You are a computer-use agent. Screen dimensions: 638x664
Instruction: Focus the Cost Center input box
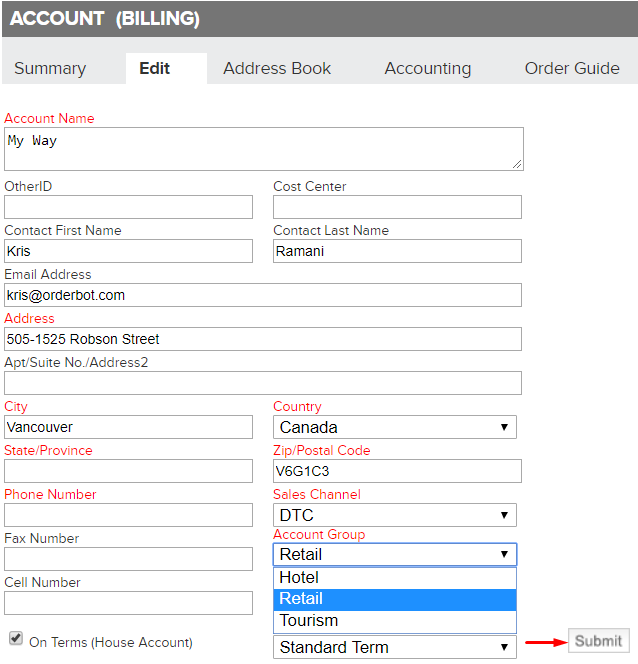(x=397, y=207)
